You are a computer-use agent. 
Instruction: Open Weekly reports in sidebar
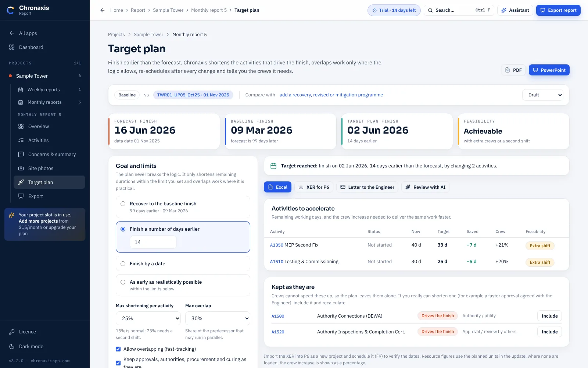pyautogui.click(x=49, y=89)
